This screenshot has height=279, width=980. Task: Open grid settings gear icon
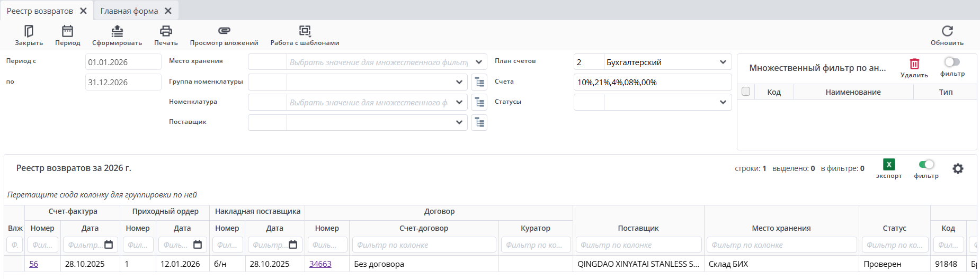tap(958, 169)
